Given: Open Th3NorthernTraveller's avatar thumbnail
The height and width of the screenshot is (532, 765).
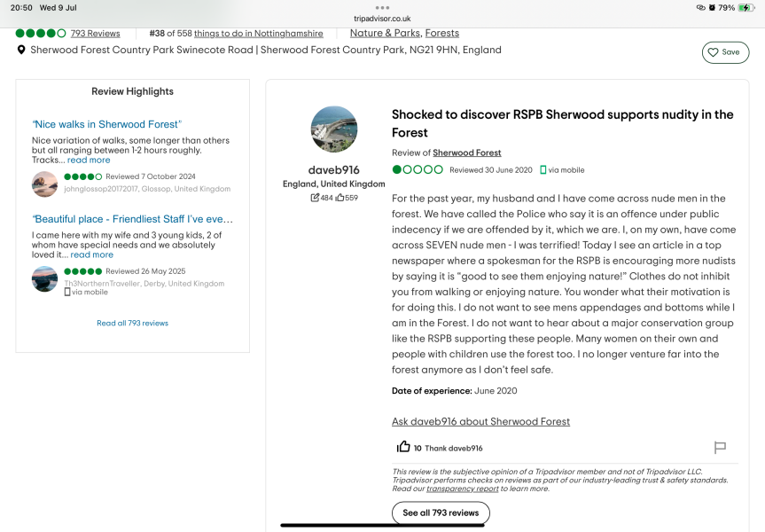Looking at the screenshot, I should (45, 278).
